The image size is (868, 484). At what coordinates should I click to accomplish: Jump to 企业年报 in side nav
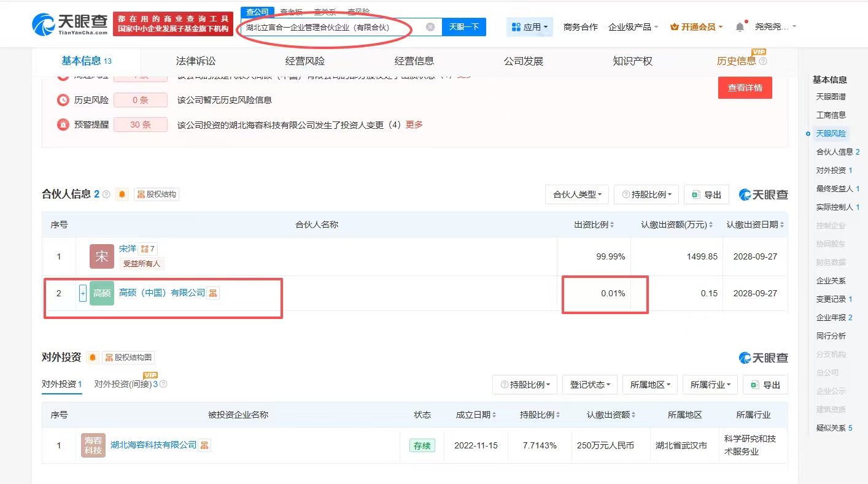834,318
